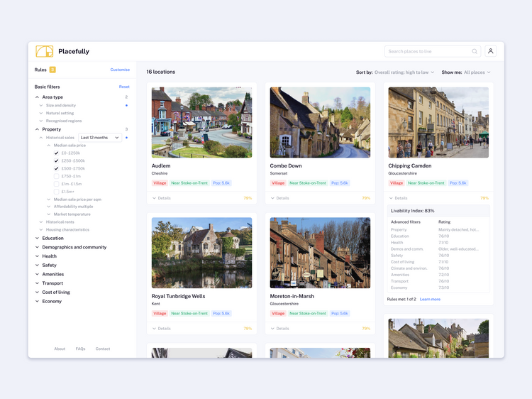Open the About footer link
The height and width of the screenshot is (399, 532).
point(60,349)
